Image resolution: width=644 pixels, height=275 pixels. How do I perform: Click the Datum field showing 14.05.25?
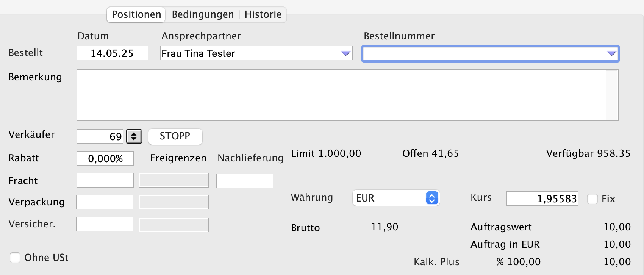pos(112,53)
